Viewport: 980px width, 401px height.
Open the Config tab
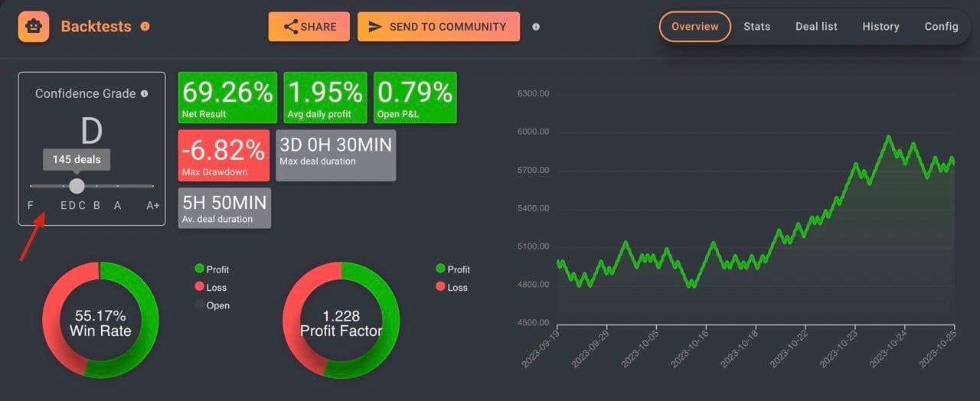coord(941,27)
